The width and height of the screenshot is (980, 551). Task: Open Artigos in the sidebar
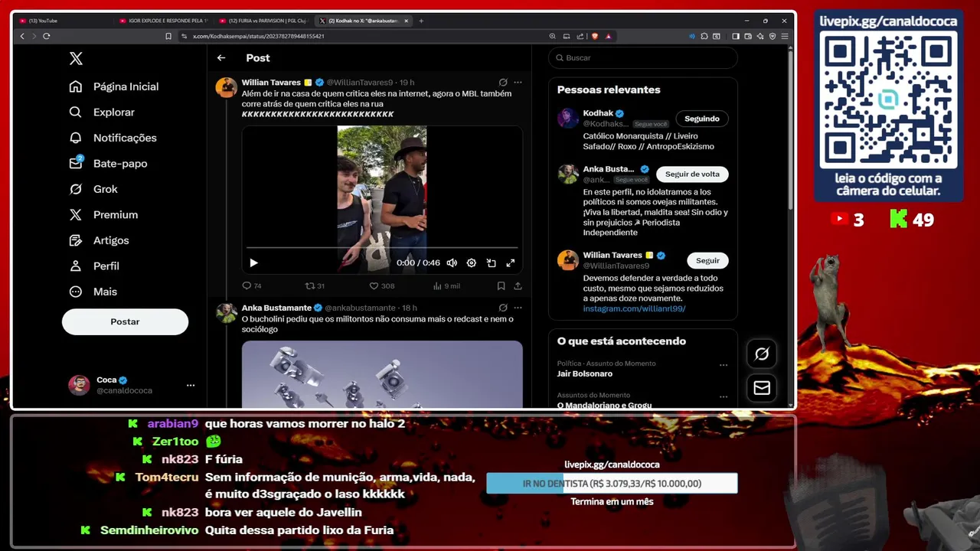click(99, 240)
